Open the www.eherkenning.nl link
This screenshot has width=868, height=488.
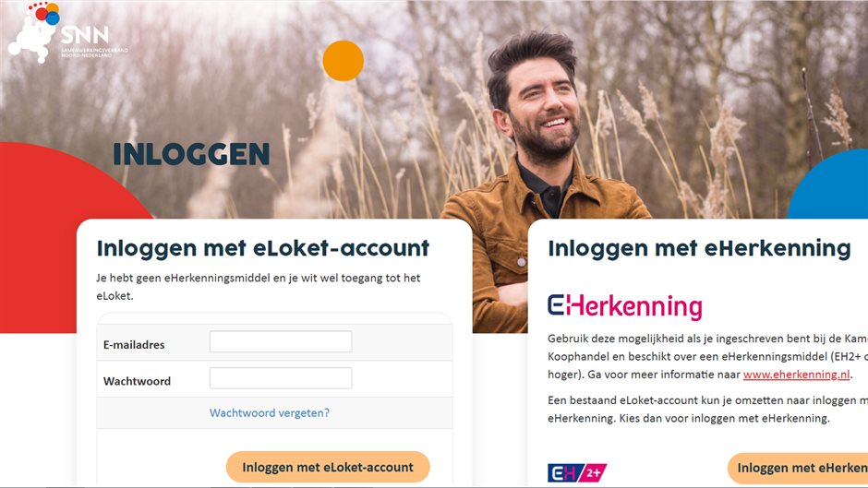[796, 375]
